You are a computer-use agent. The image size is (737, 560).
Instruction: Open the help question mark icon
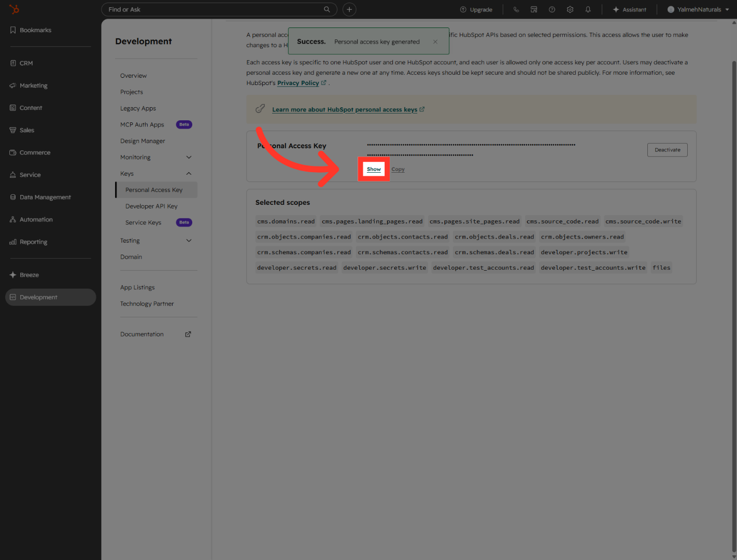[x=552, y=9]
